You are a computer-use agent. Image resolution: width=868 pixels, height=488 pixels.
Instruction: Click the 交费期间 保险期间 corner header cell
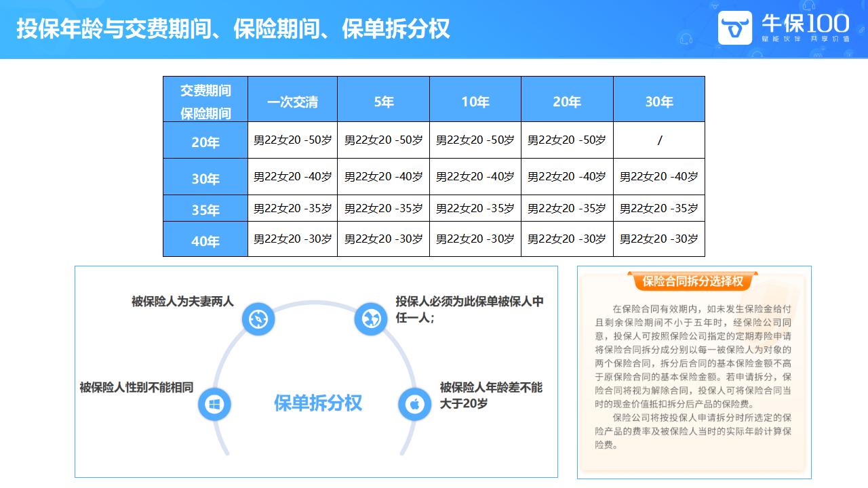point(205,102)
